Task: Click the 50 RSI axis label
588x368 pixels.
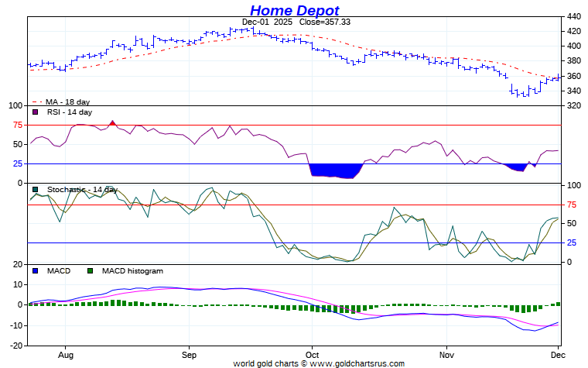Action: [18, 144]
